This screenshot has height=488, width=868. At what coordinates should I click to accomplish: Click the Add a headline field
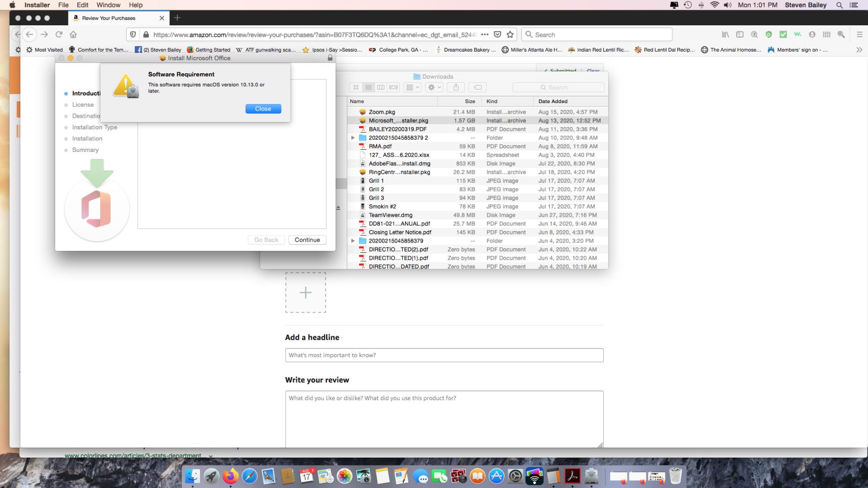pyautogui.click(x=444, y=355)
